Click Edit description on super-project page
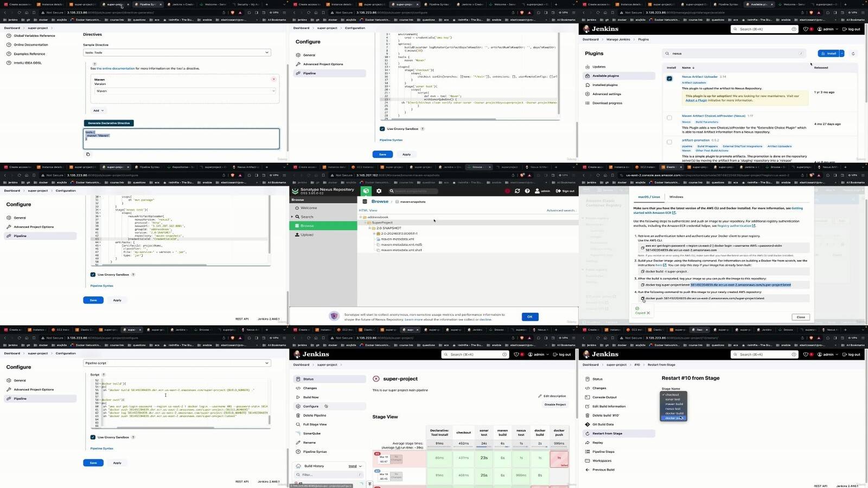The image size is (868, 488). tap(552, 396)
